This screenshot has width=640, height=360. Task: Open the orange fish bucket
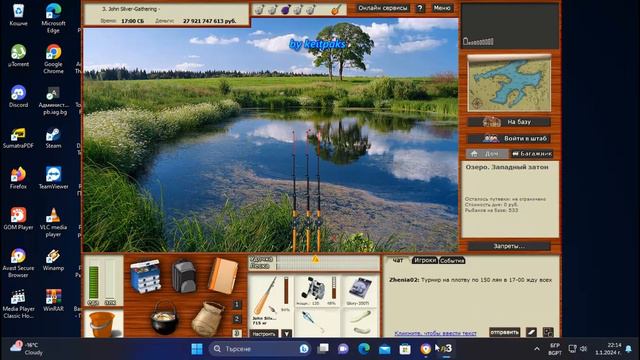click(x=102, y=324)
